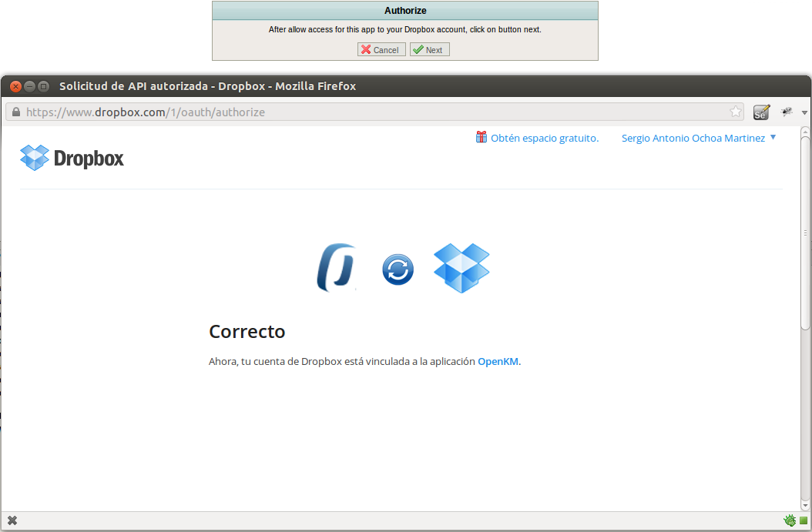
Task: Close the add-on bar with X icon
Action: (12, 520)
